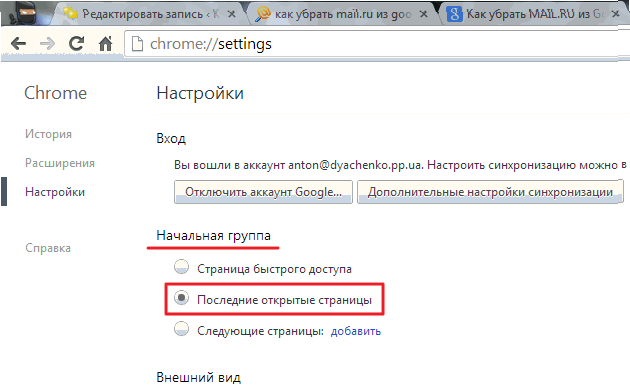Click the 'Настройки' page heading
Viewport: 630px width, 392px height.
[x=200, y=93]
